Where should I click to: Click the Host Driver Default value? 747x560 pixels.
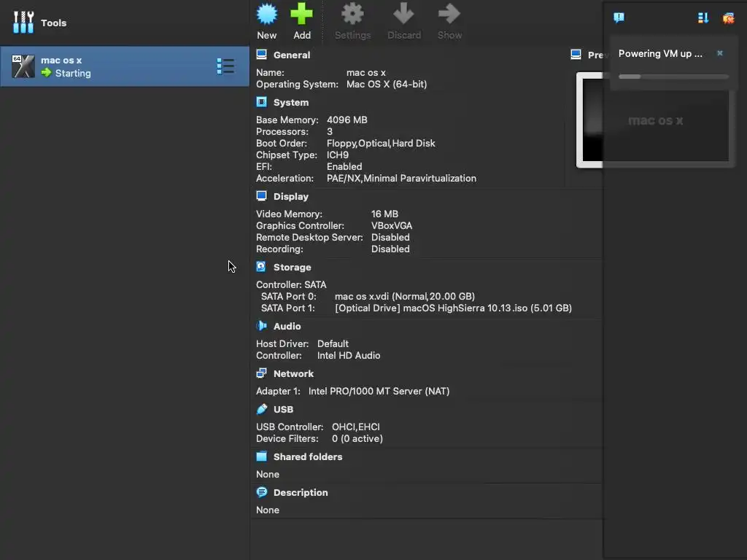tap(333, 344)
